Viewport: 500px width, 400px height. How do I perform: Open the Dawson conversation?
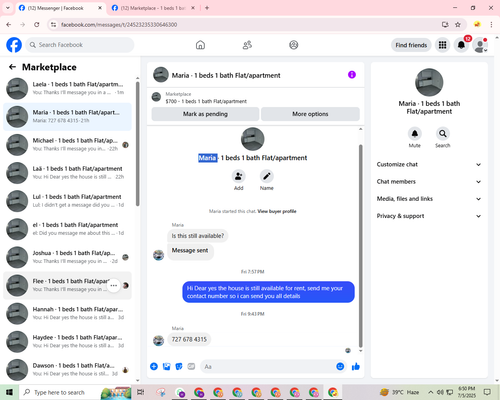tap(68, 369)
